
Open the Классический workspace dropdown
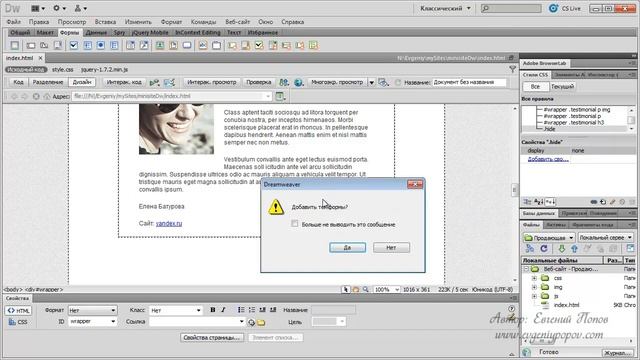(x=445, y=8)
